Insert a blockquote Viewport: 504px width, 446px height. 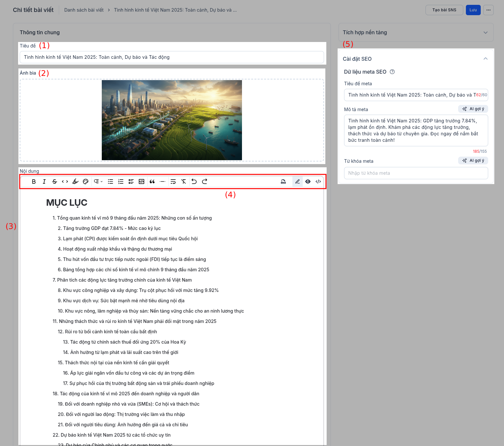152,182
